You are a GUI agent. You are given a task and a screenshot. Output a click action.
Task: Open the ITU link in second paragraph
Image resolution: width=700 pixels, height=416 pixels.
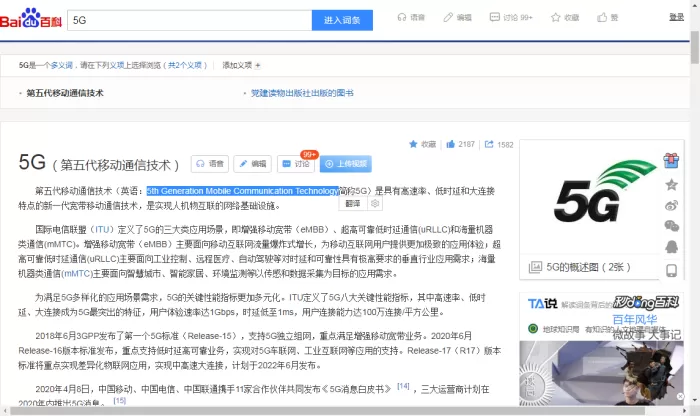(x=102, y=229)
